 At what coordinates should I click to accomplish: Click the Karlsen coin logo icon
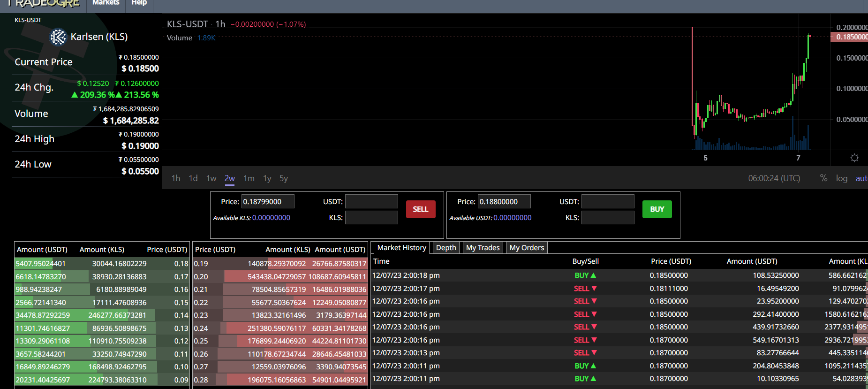[x=58, y=37]
